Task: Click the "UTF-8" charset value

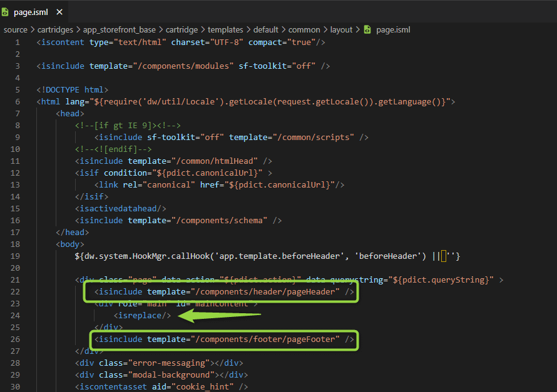Action: click(x=227, y=43)
